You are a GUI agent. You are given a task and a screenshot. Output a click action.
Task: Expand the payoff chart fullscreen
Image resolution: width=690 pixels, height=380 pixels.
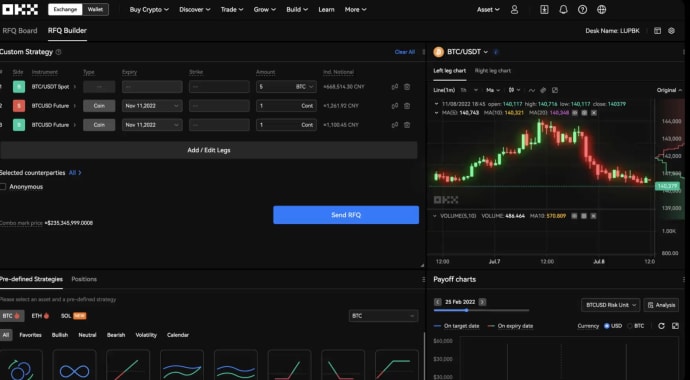pyautogui.click(x=675, y=326)
